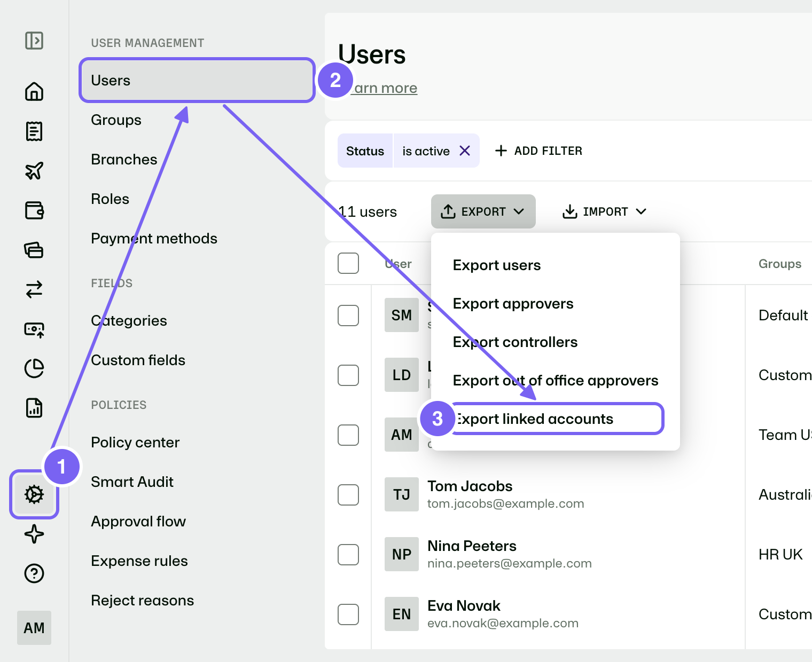Open the report document chart icon
812x662 pixels.
(x=34, y=408)
